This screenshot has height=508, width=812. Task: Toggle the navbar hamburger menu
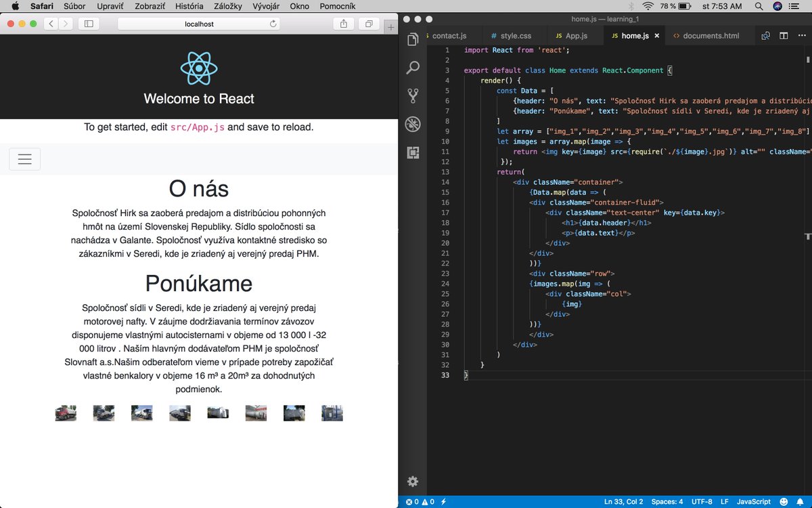tap(25, 159)
